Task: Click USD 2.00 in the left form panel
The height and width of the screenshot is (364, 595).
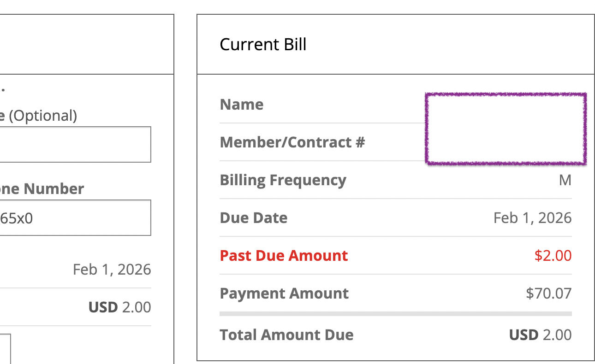Action: coord(119,307)
